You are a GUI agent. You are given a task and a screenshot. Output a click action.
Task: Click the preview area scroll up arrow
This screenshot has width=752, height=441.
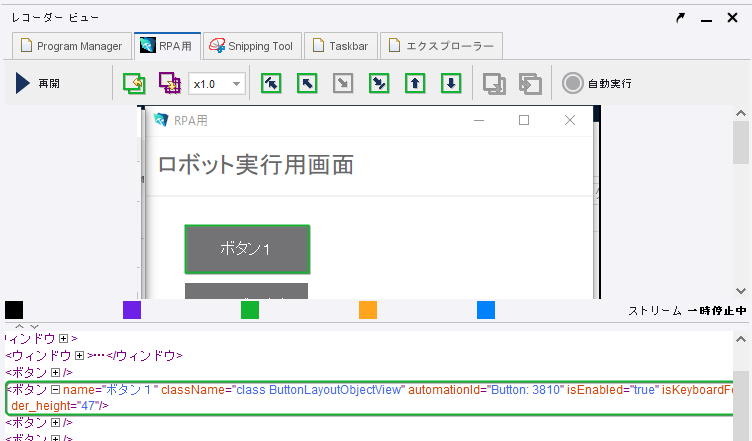740,113
